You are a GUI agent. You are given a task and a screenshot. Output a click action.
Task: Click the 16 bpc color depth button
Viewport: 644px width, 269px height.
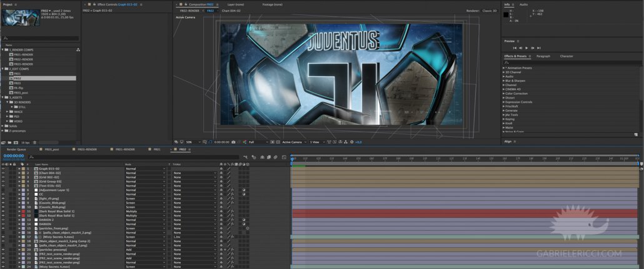click(26, 143)
